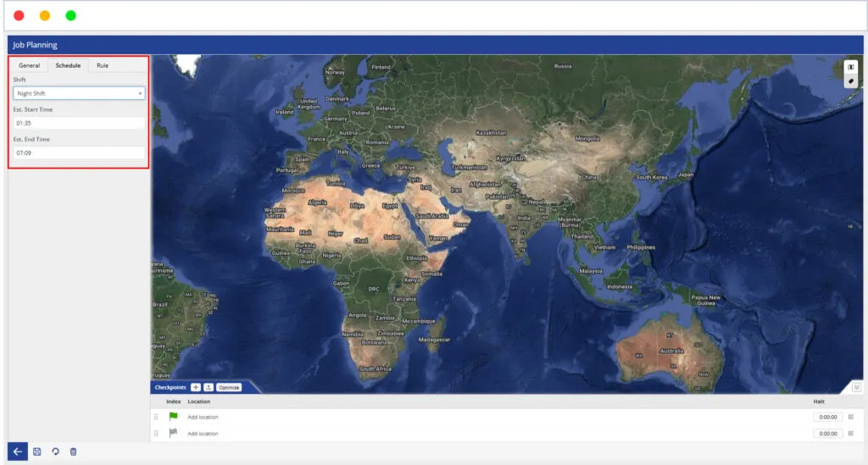Viewport: 868px width, 465px height.
Task: Open the Rule tab
Action: (102, 65)
